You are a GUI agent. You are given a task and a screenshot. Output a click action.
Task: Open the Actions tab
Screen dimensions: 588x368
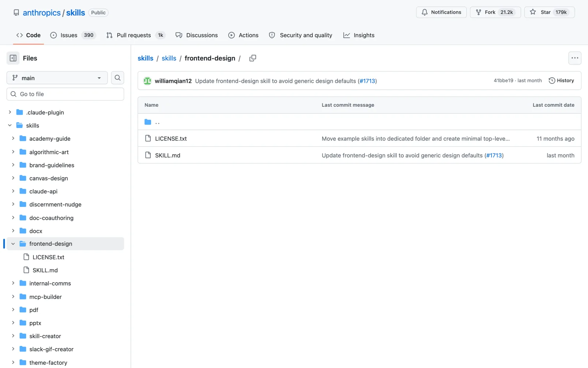point(243,35)
